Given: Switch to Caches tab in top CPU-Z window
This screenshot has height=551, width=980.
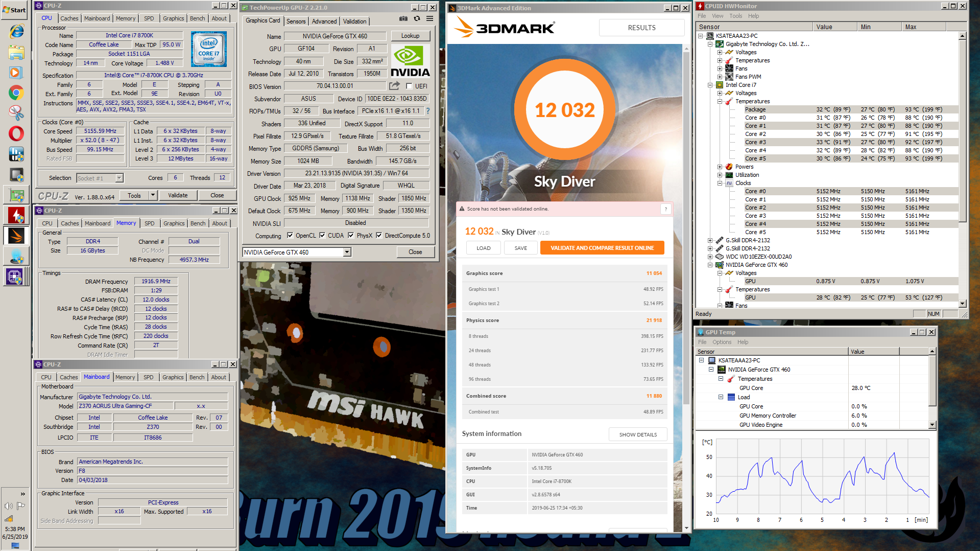Looking at the screenshot, I should (69, 18).
